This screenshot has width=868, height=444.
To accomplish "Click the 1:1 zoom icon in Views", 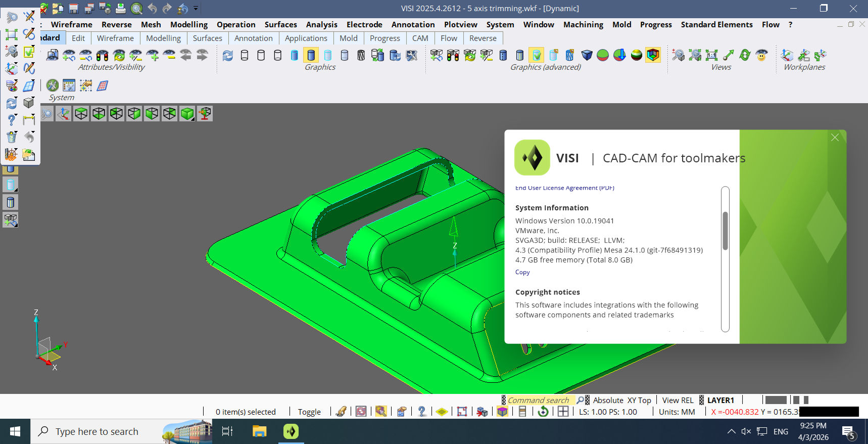I will [x=712, y=55].
